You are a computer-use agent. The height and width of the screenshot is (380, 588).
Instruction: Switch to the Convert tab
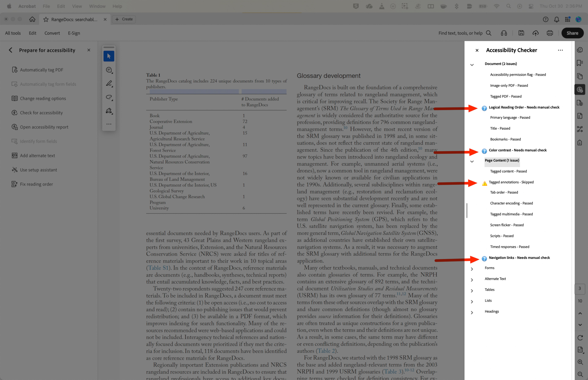[x=52, y=33]
